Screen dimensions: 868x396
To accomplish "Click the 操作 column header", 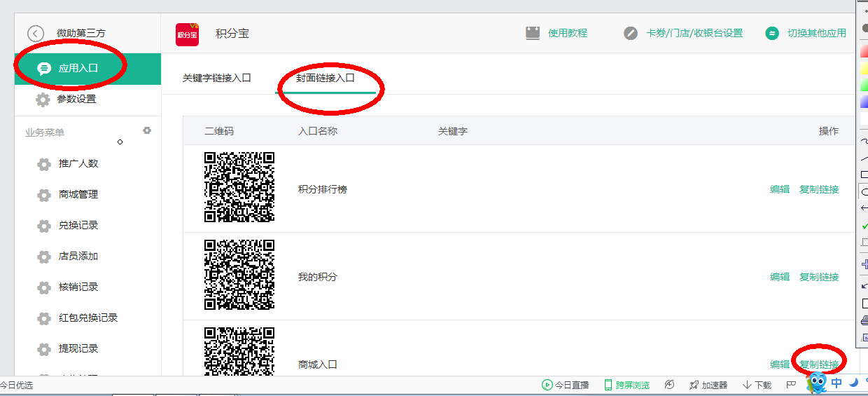I will click(x=829, y=131).
